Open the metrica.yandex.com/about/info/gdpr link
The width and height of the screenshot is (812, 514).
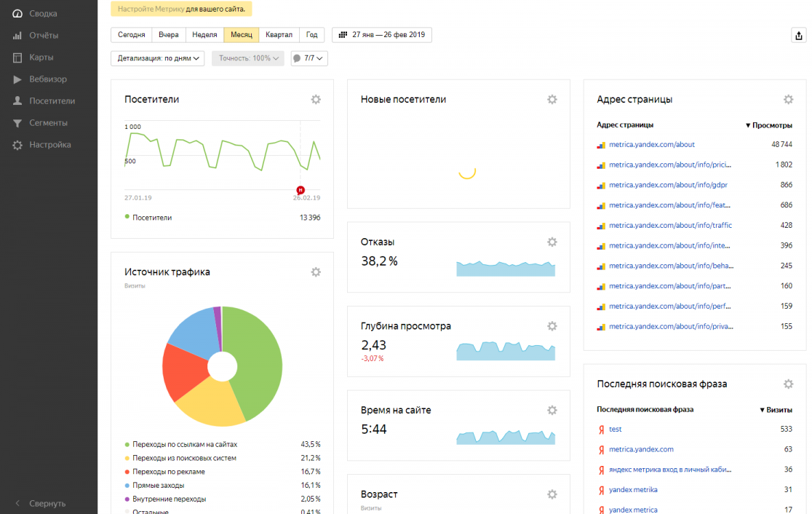[668, 185]
